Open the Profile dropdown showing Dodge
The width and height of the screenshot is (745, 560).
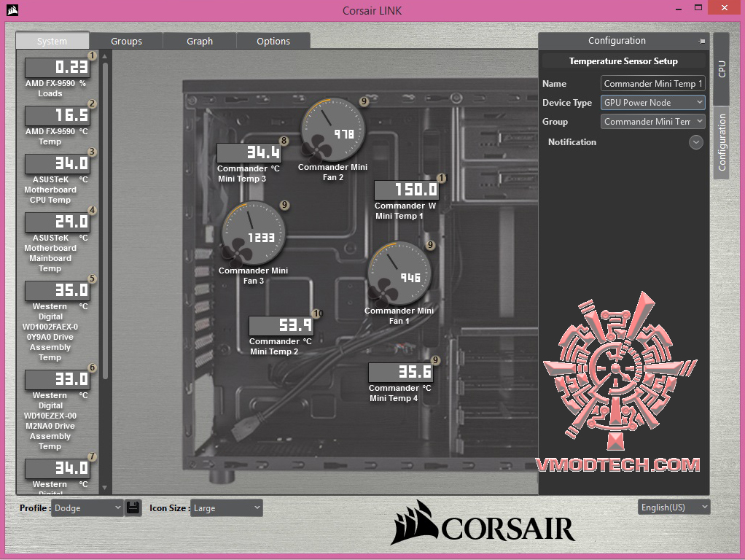coord(87,507)
